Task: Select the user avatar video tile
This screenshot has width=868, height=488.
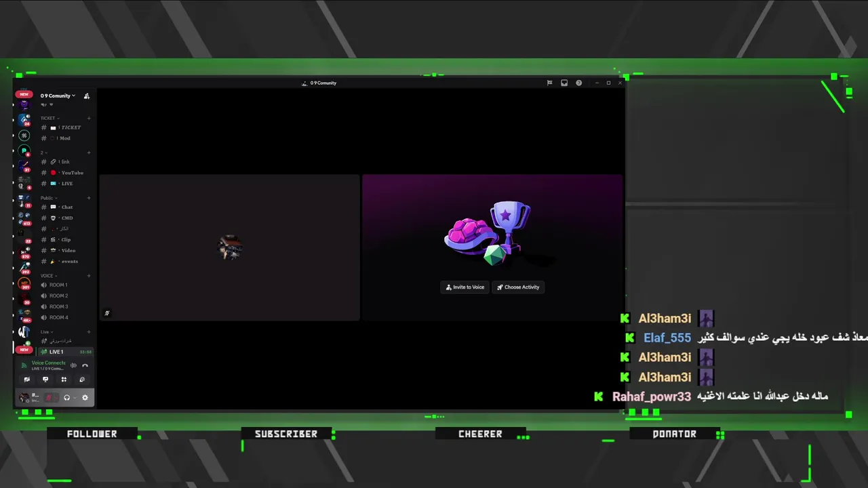Action: 230,247
